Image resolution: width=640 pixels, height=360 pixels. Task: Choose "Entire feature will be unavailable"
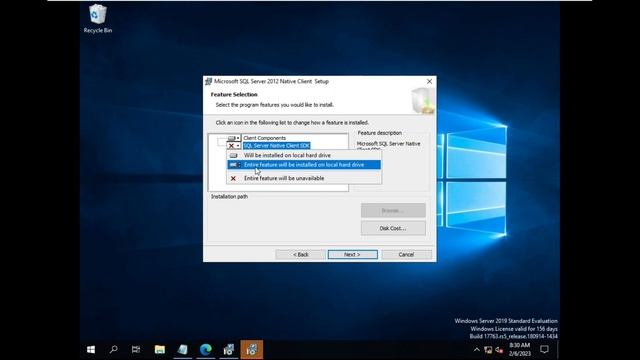click(304, 178)
